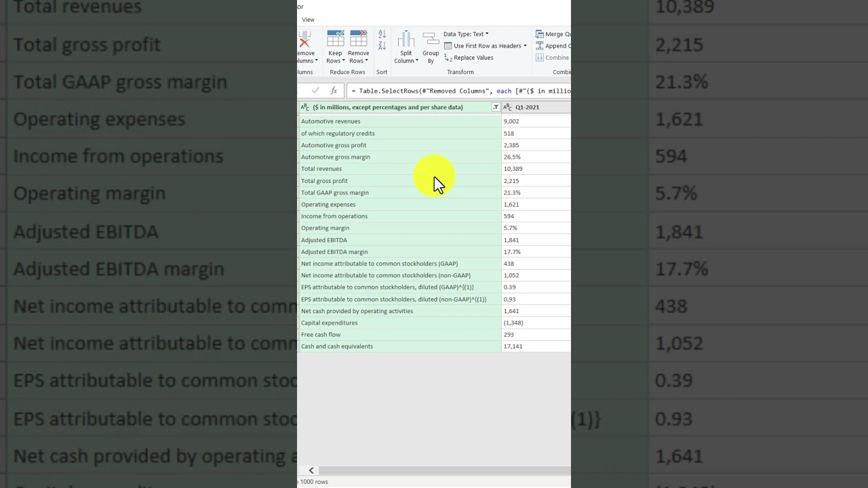Select the Income from operations cell

point(400,216)
